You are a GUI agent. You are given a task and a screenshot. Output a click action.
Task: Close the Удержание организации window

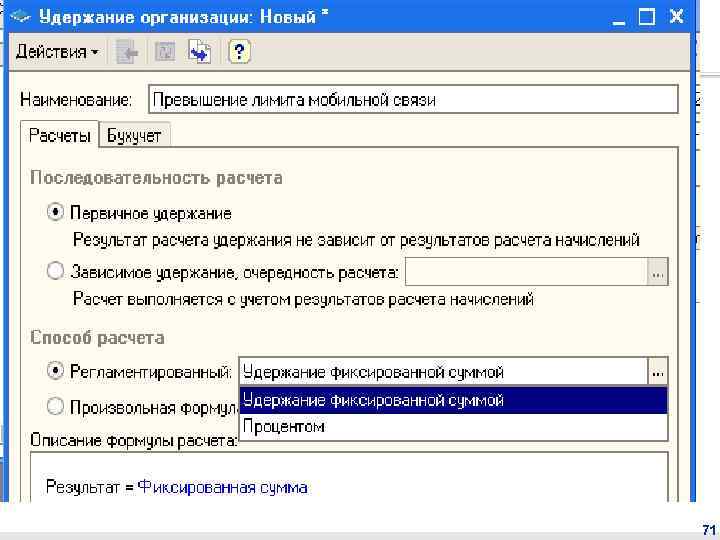point(676,17)
